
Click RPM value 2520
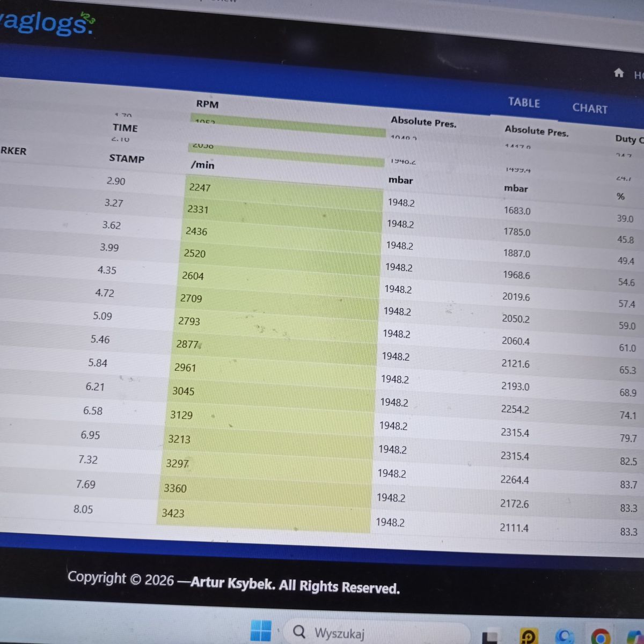pos(195,253)
